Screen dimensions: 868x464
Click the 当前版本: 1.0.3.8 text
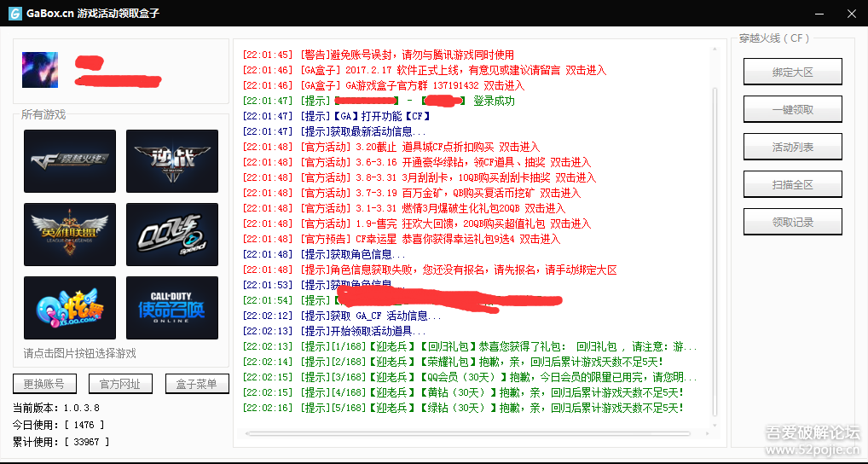pyautogui.click(x=56, y=408)
